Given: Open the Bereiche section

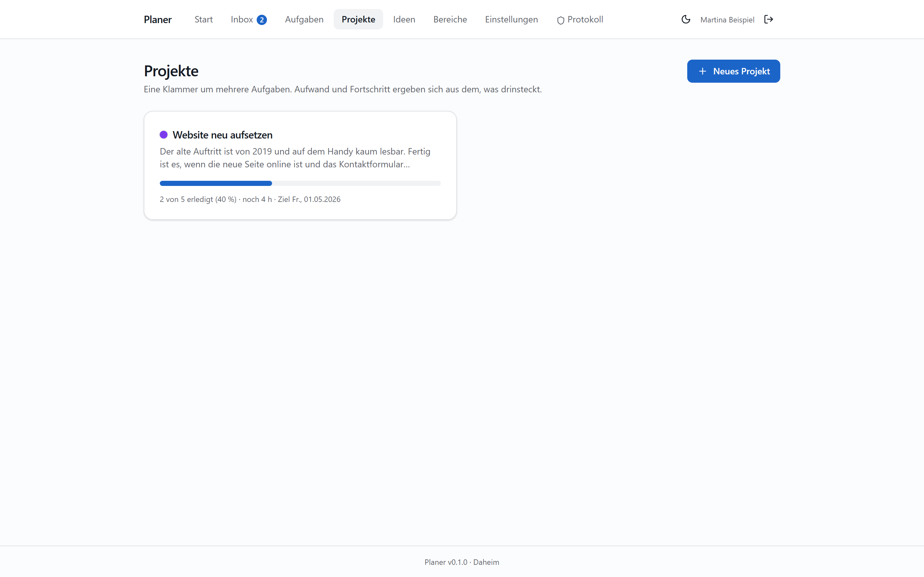Looking at the screenshot, I should pyautogui.click(x=450, y=20).
